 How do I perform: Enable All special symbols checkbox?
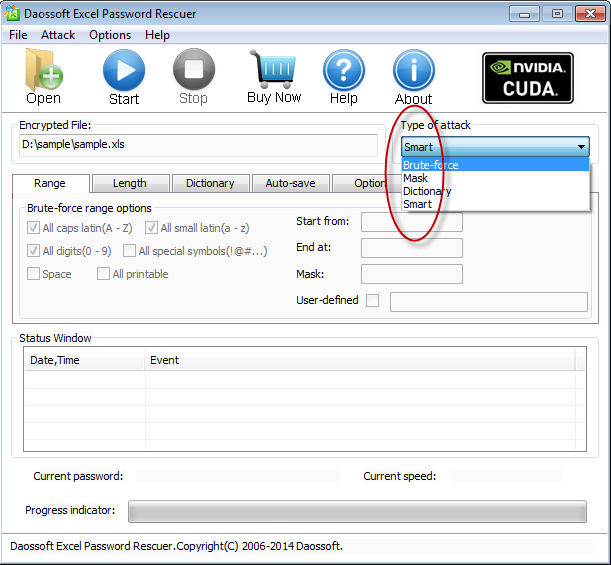(x=129, y=251)
